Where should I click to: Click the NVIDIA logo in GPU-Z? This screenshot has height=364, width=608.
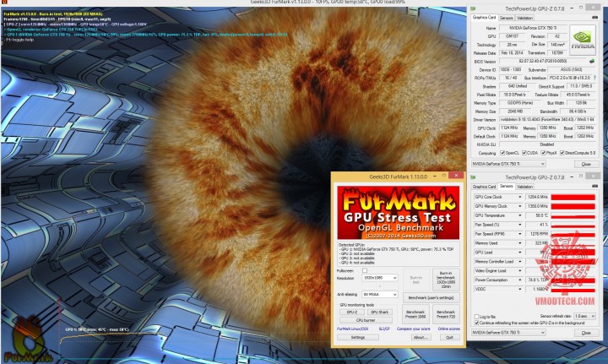(583, 41)
